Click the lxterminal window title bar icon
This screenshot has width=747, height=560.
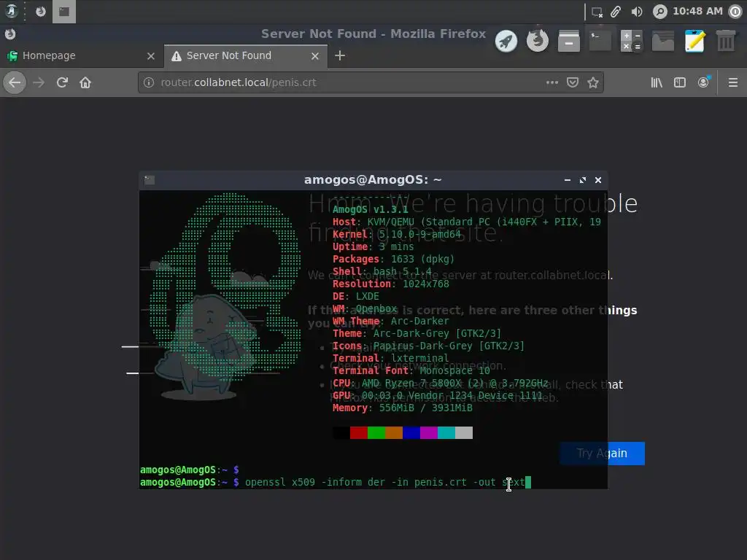coord(150,180)
